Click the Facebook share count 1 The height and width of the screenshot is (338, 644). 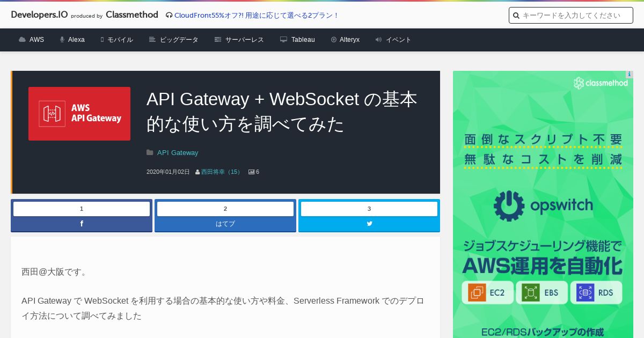(x=82, y=209)
